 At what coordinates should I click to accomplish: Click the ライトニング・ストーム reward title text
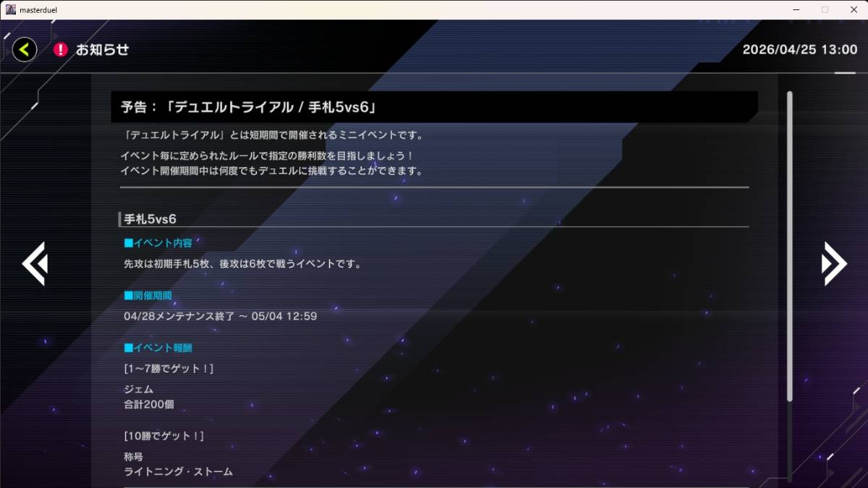tap(179, 472)
